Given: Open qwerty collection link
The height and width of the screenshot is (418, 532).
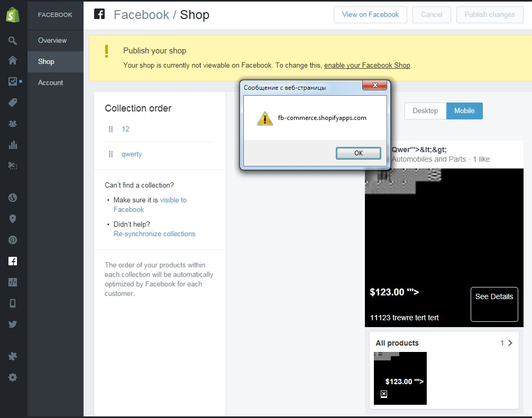Looking at the screenshot, I should [x=132, y=154].
